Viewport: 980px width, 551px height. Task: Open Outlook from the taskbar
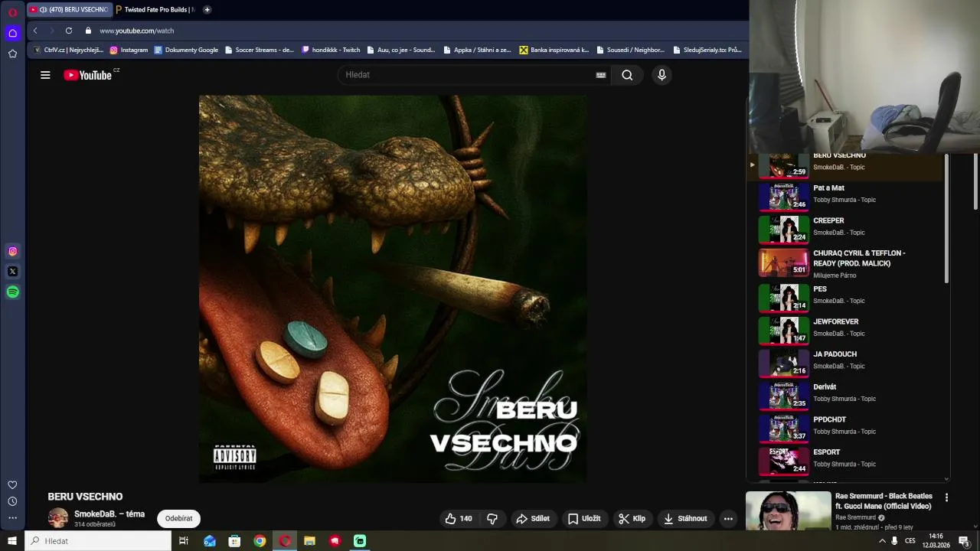click(209, 541)
